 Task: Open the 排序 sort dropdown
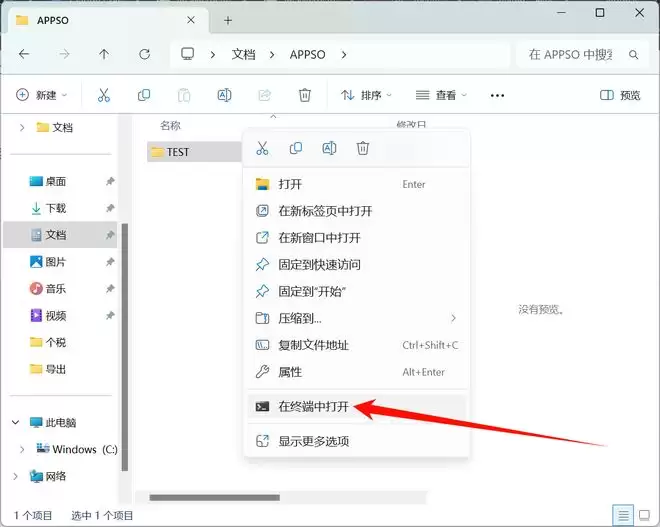(x=366, y=95)
